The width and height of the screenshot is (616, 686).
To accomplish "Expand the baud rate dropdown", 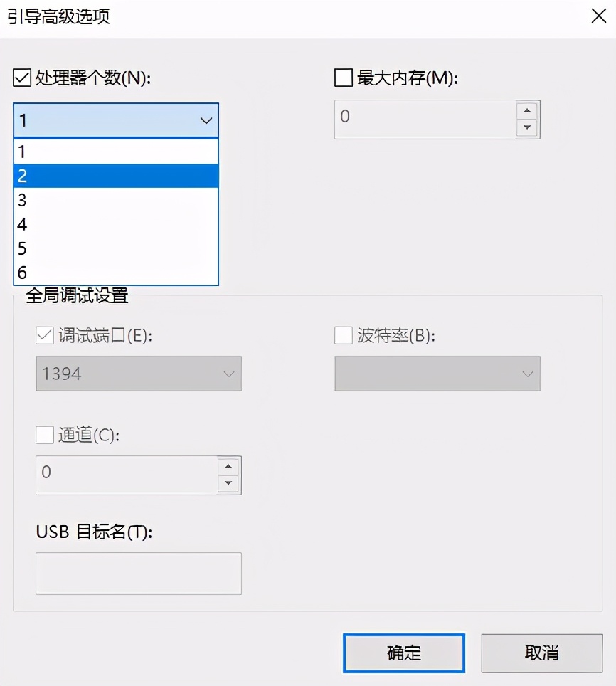I will coord(437,374).
